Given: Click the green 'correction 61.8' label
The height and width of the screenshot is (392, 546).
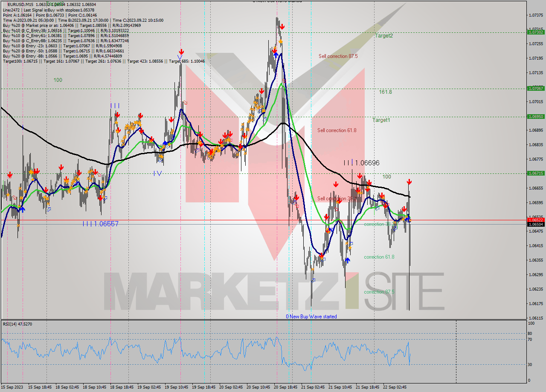Looking at the screenshot, I should tap(379, 257).
